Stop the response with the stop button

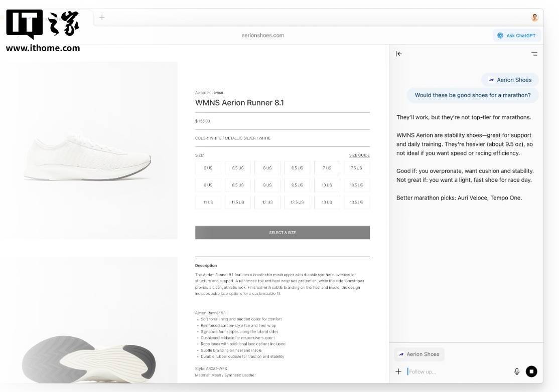point(531,371)
